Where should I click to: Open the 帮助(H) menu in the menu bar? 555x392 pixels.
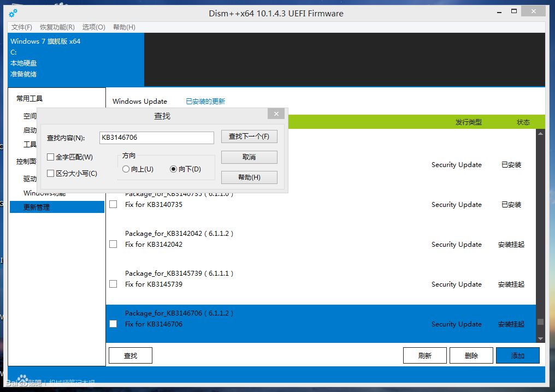point(124,27)
